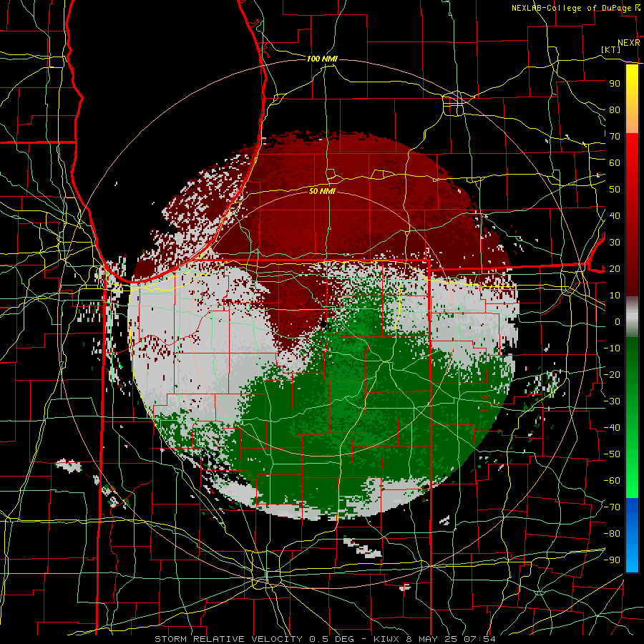Image resolution: width=644 pixels, height=644 pixels.
Task: Click the 50 NMI range ring label
Action: point(322,191)
